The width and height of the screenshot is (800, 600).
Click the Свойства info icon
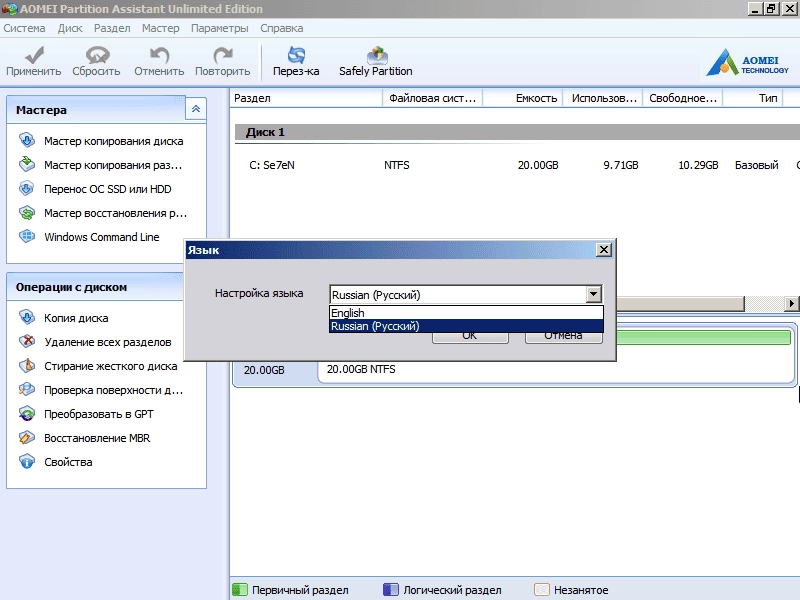[x=27, y=461]
